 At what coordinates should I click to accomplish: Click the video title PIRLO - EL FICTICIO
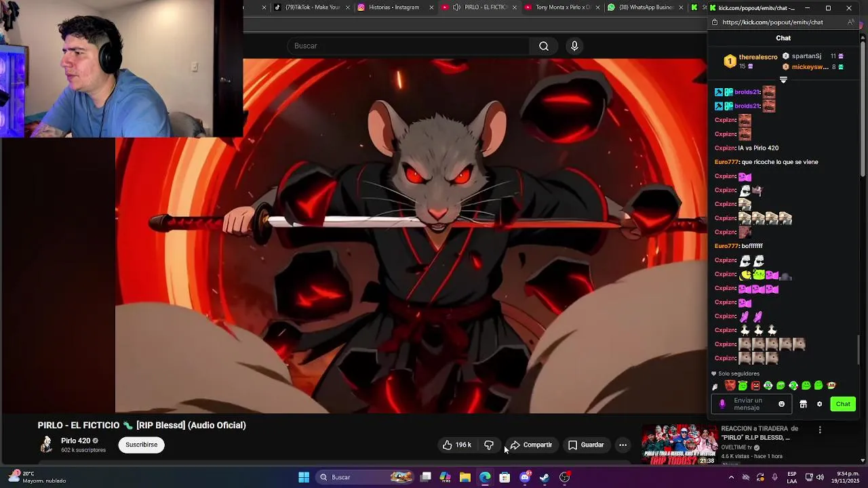(142, 425)
